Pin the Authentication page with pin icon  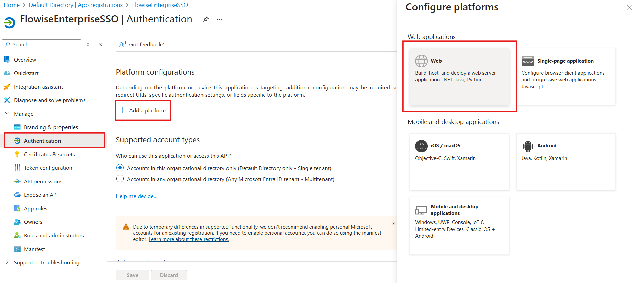coord(206,19)
